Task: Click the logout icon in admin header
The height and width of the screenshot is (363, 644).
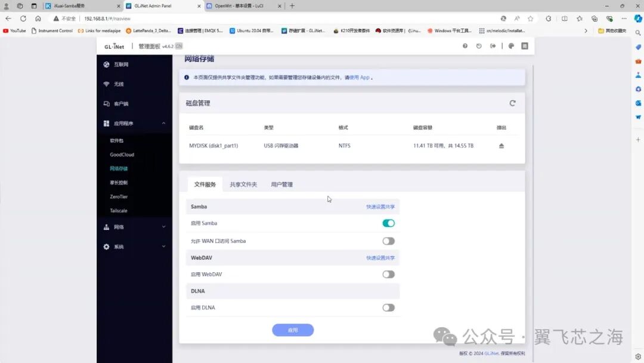Action: [493, 46]
